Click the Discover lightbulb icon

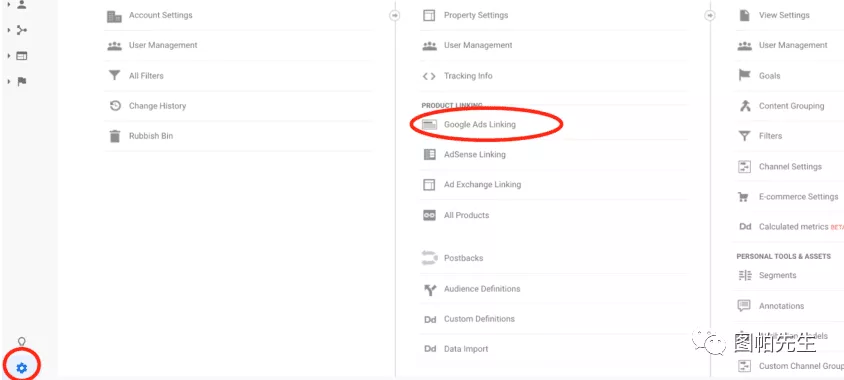pos(22,342)
